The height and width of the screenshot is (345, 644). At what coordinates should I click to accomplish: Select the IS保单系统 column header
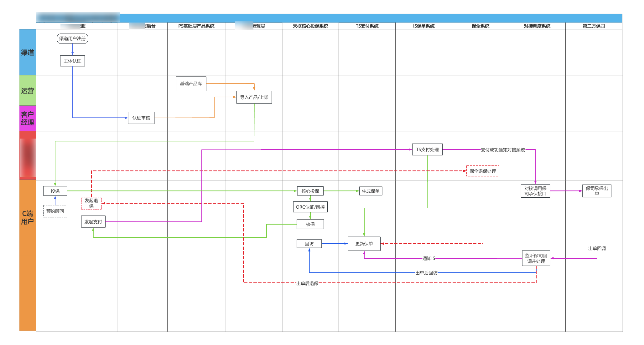[424, 26]
